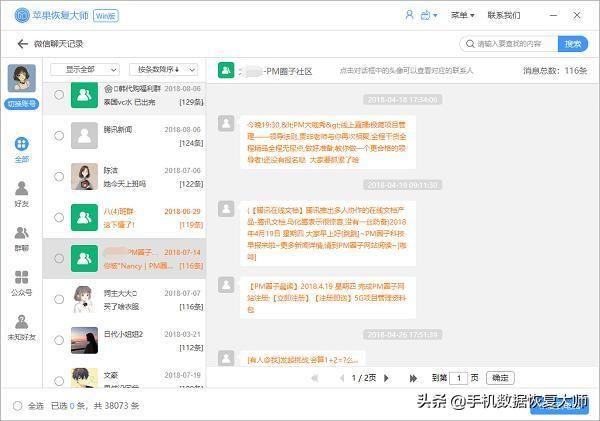Jump to last page arrow
Viewport: 600px width, 421px height.
coord(413,378)
